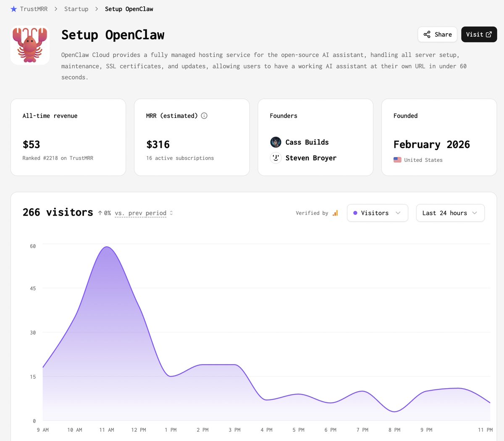Click the 9 AM axis label
The width and height of the screenshot is (504, 441).
pyautogui.click(x=43, y=430)
